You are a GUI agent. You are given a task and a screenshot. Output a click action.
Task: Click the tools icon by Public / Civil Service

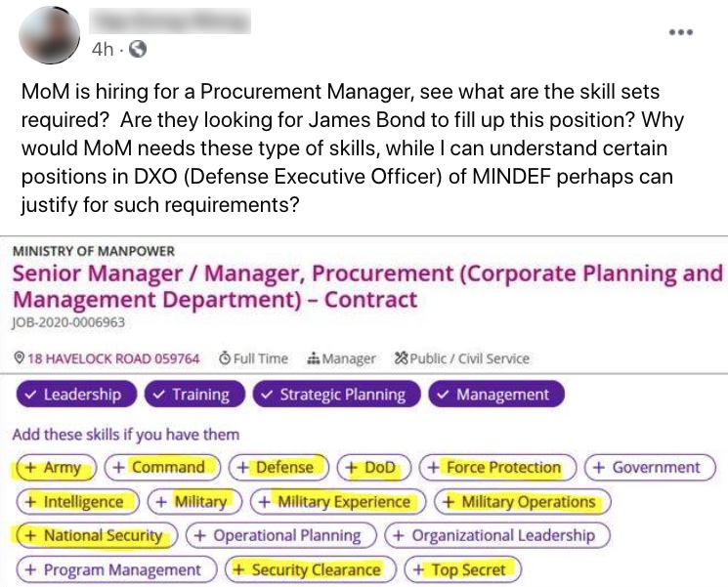402,358
